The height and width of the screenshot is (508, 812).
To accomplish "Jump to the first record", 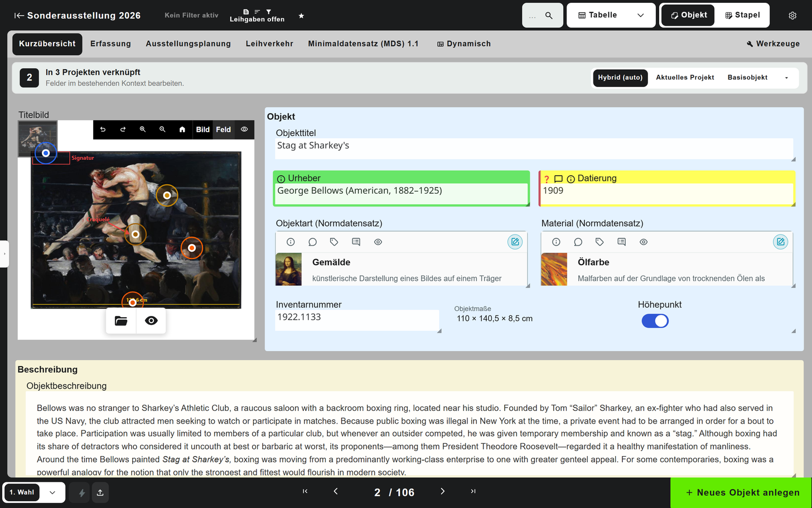I will pyautogui.click(x=305, y=491).
